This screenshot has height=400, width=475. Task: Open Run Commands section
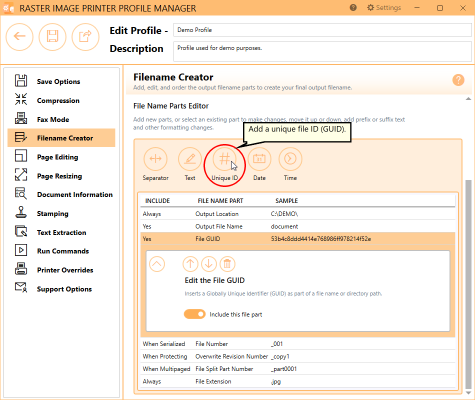point(61,251)
